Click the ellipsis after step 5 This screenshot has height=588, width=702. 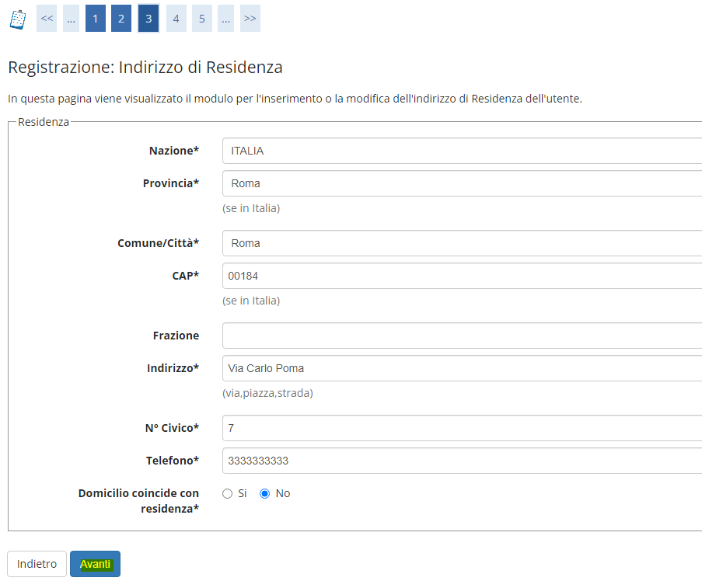225,19
